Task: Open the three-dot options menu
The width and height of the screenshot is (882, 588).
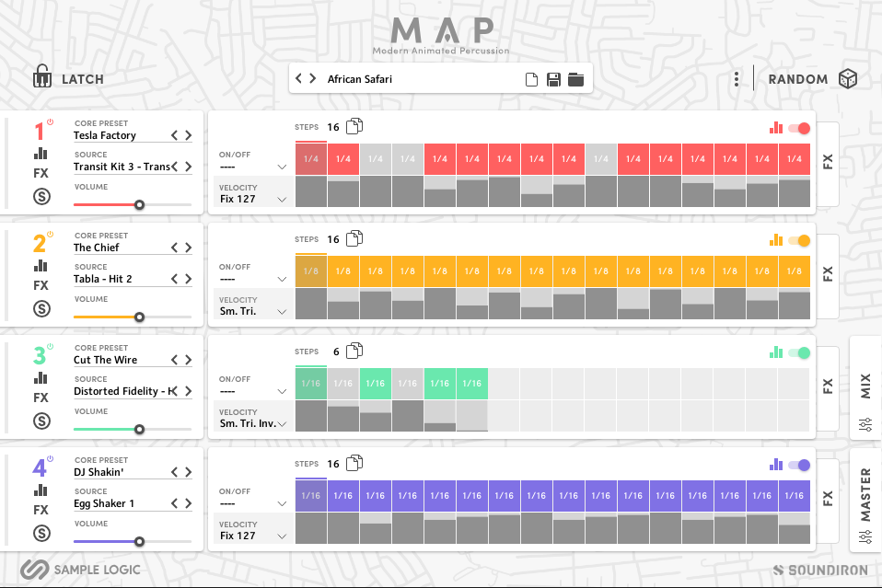Action: 737,79
